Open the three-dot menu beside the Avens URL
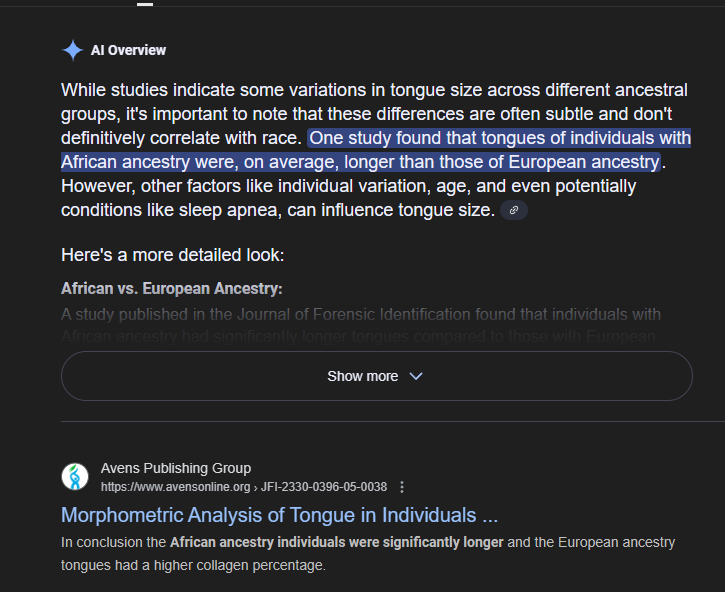 (402, 487)
